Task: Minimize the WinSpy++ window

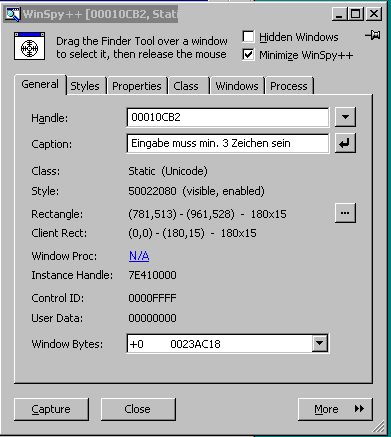Action: (339, 14)
